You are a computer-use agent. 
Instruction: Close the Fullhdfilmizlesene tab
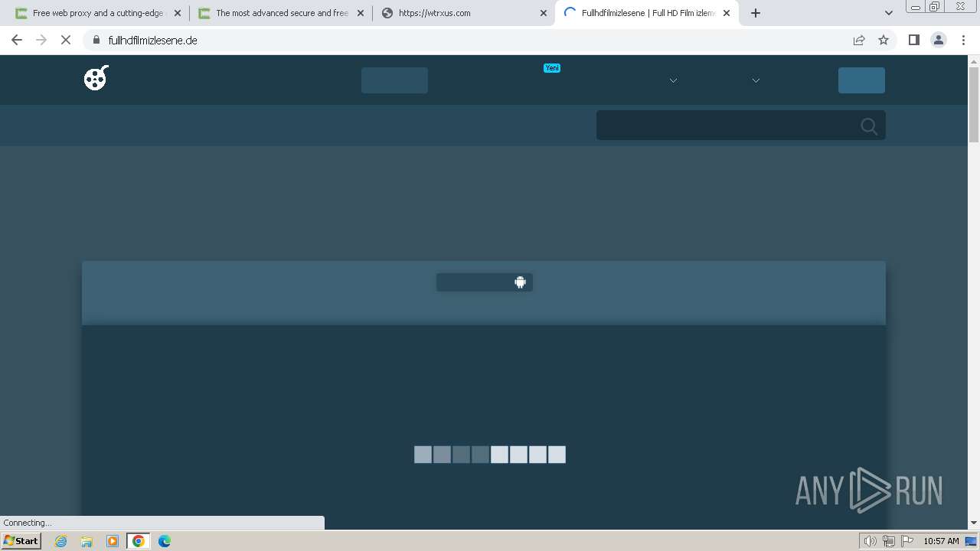(727, 13)
